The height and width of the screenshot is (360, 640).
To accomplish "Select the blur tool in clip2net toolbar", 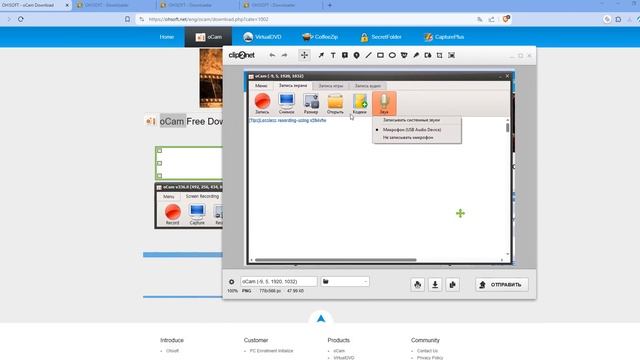I will 428,55.
